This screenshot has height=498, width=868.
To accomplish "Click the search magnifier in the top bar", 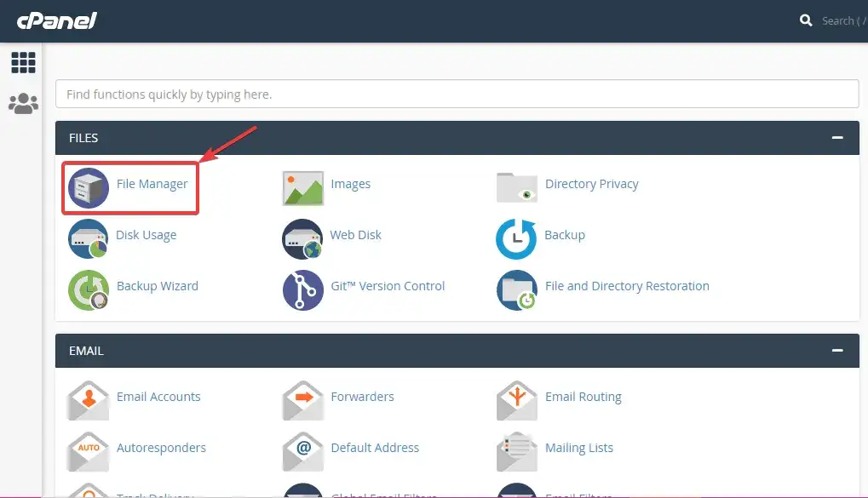I will tap(805, 19).
